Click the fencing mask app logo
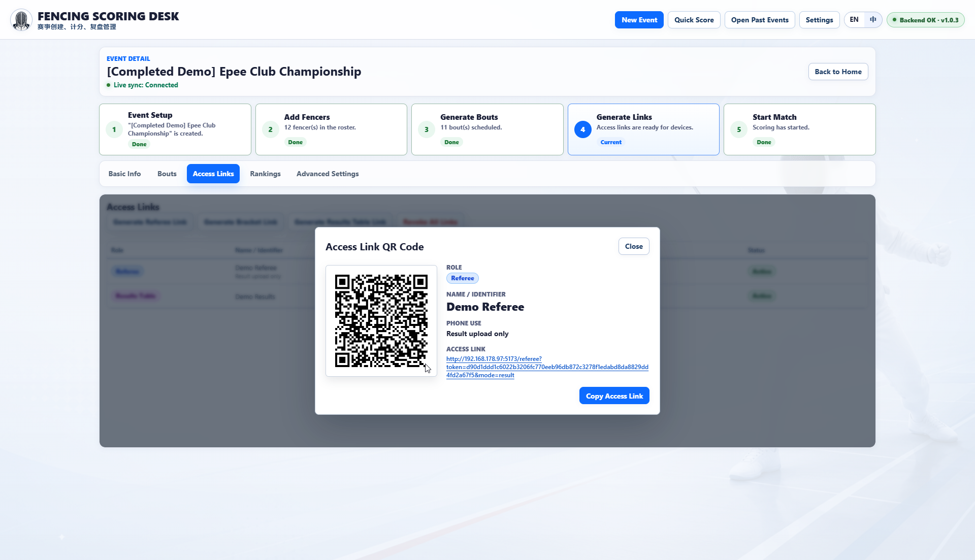The width and height of the screenshot is (975, 560). 21,20
